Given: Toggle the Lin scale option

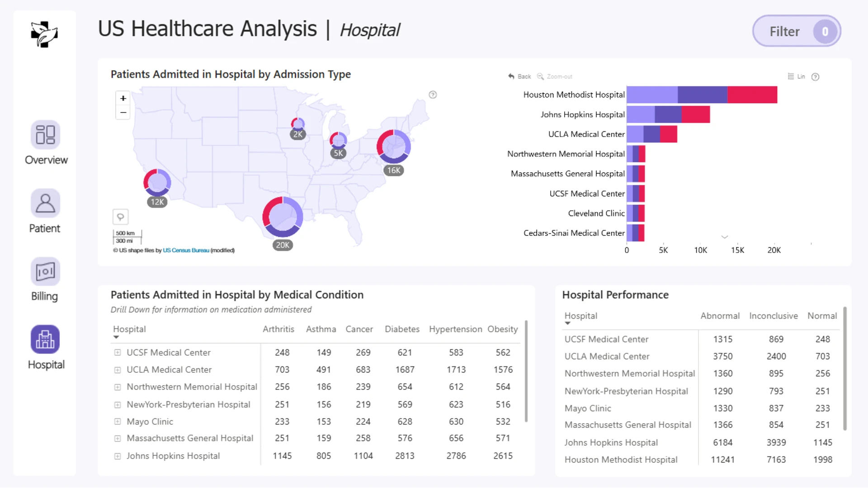Looking at the screenshot, I should coord(796,76).
